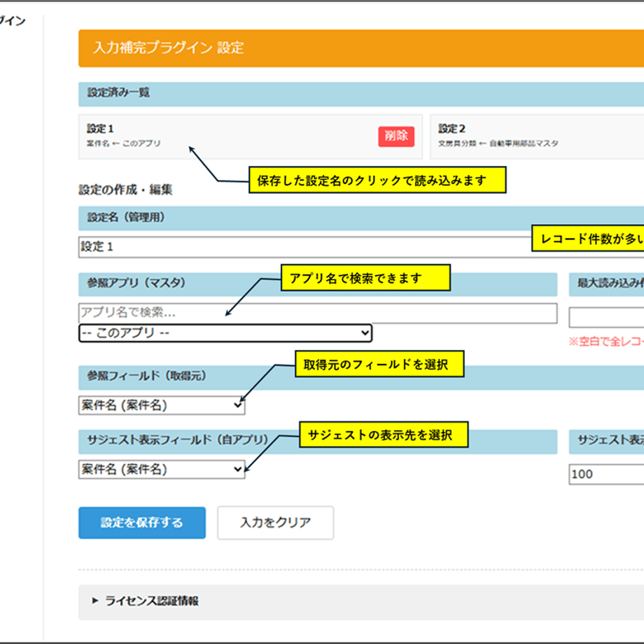Load the saved 設定1 card
The height and width of the screenshot is (644, 644).
(x=250, y=136)
